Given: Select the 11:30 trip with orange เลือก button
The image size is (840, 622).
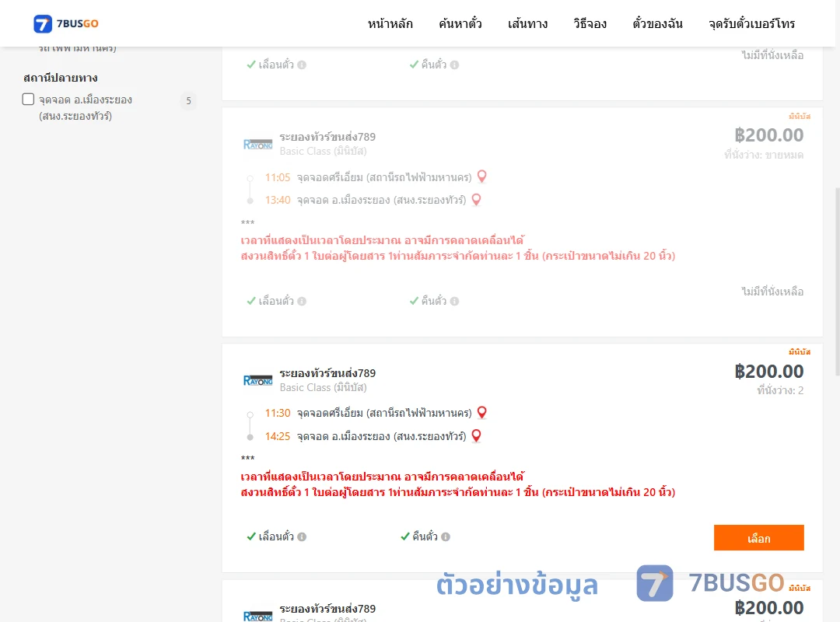Looking at the screenshot, I should tap(758, 537).
